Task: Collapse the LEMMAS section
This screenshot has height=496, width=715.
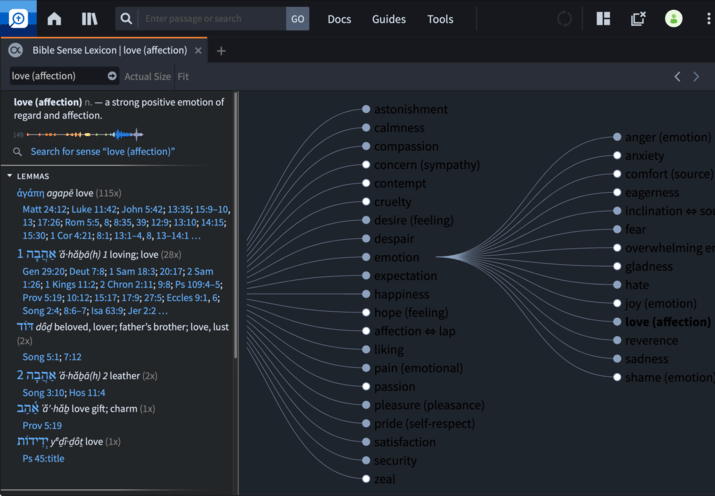Action: pyautogui.click(x=10, y=176)
